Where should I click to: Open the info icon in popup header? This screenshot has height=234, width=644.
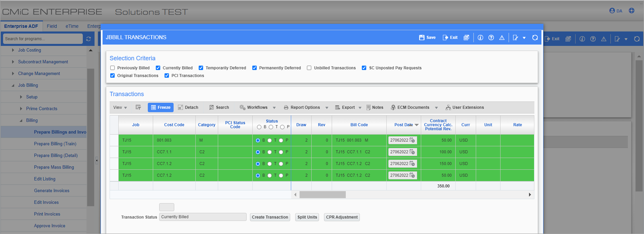pos(480,37)
